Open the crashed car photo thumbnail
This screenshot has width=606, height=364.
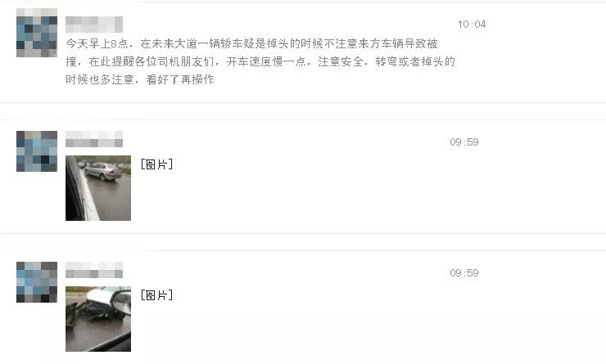pyautogui.click(x=98, y=319)
